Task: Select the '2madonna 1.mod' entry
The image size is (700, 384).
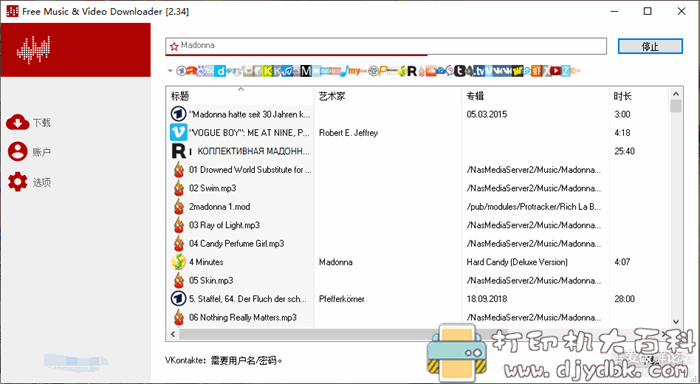Action: [219, 207]
